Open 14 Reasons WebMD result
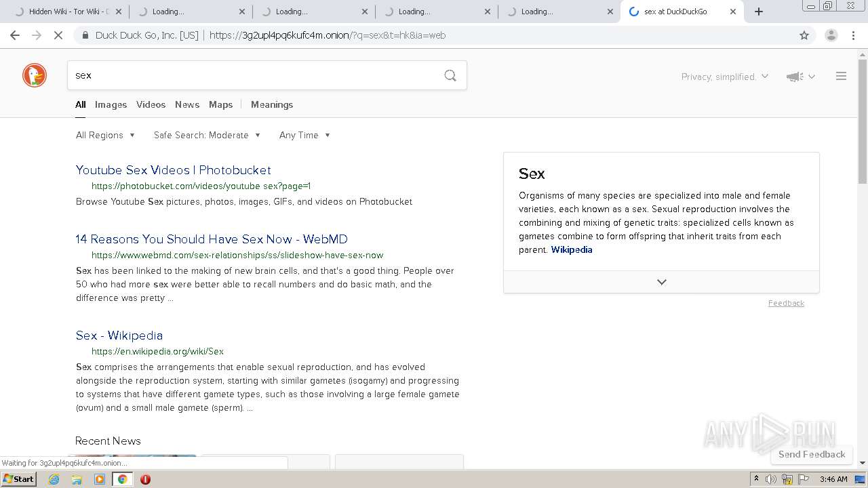This screenshot has width=868, height=488. (x=212, y=239)
